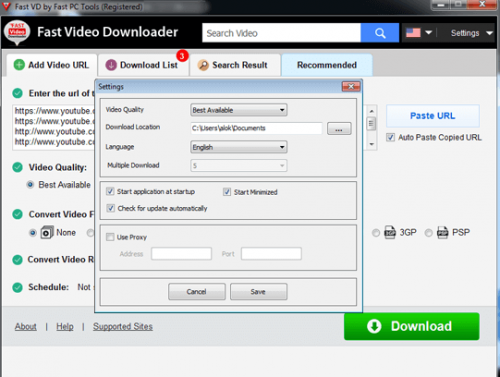Enable the Use Proxy checkbox
The height and width of the screenshot is (377, 500).
tap(110, 237)
